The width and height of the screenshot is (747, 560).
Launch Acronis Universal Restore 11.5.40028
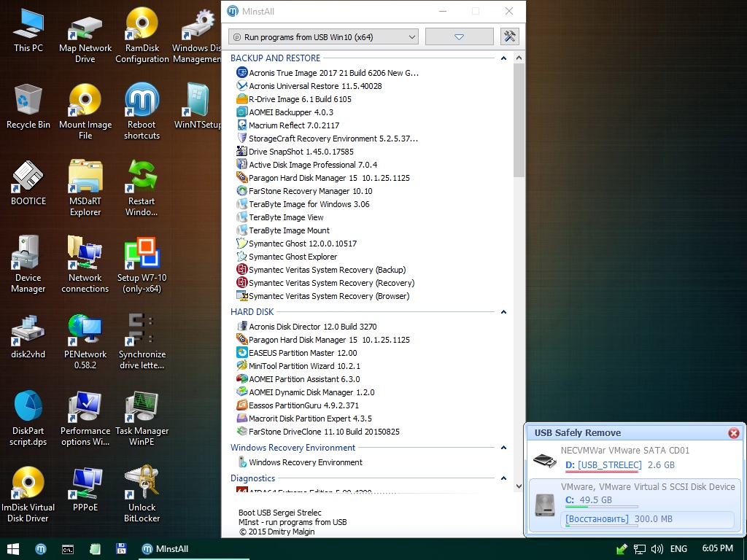point(309,86)
